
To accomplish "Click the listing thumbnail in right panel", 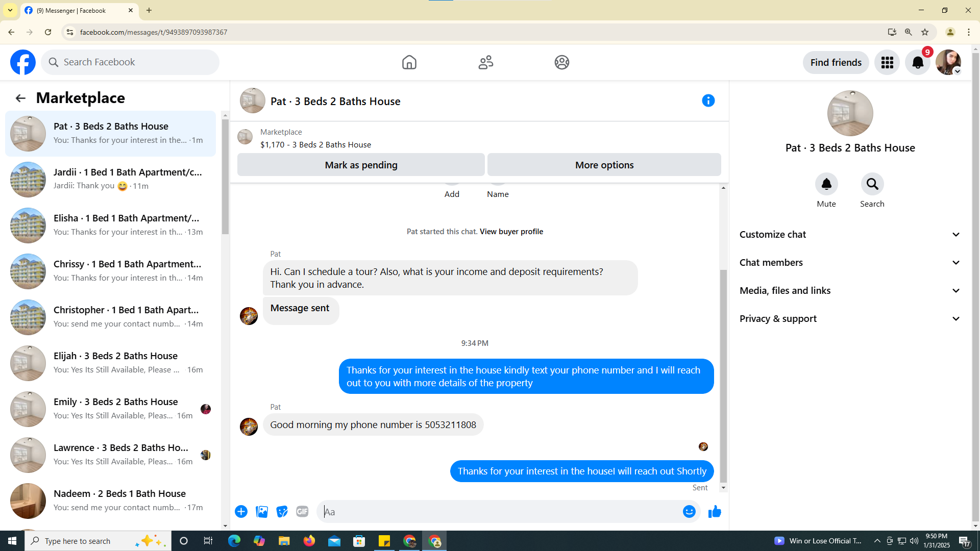I will point(850,113).
